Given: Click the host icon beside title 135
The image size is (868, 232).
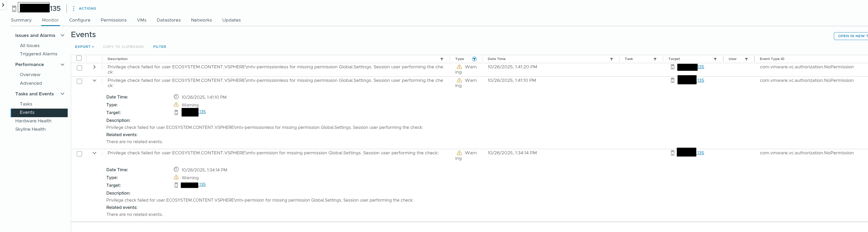Looking at the screenshot, I should pyautogui.click(x=14, y=9).
